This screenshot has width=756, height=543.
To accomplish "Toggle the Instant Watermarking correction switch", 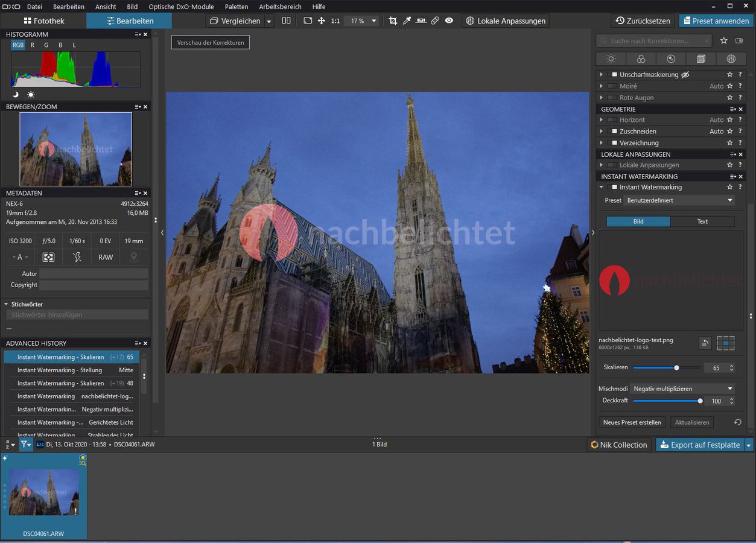I will click(614, 187).
